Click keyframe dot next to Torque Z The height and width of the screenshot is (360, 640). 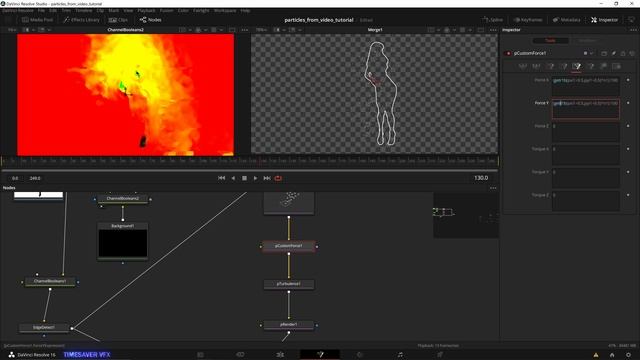pyautogui.click(x=628, y=195)
